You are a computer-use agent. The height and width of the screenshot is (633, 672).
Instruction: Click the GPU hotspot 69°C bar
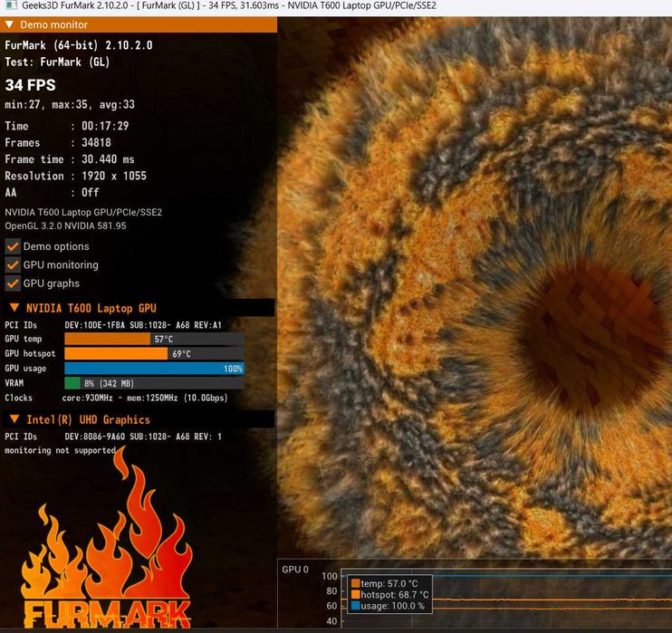(154, 353)
